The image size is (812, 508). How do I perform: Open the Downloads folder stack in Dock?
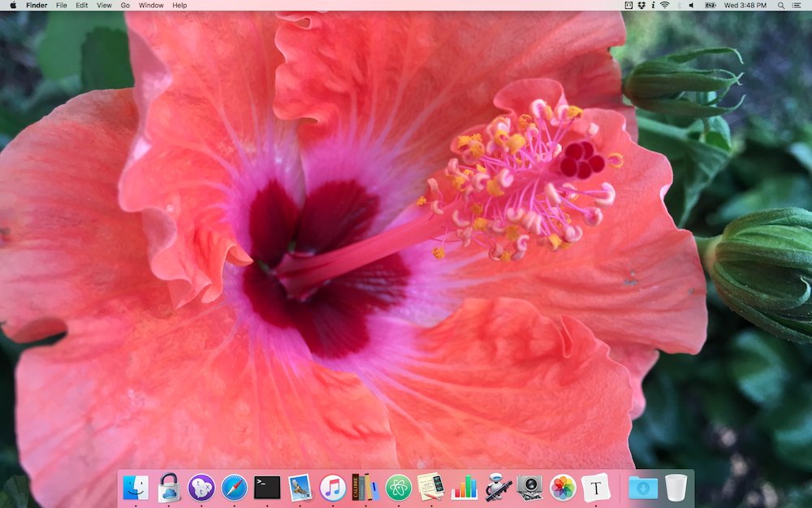643,488
